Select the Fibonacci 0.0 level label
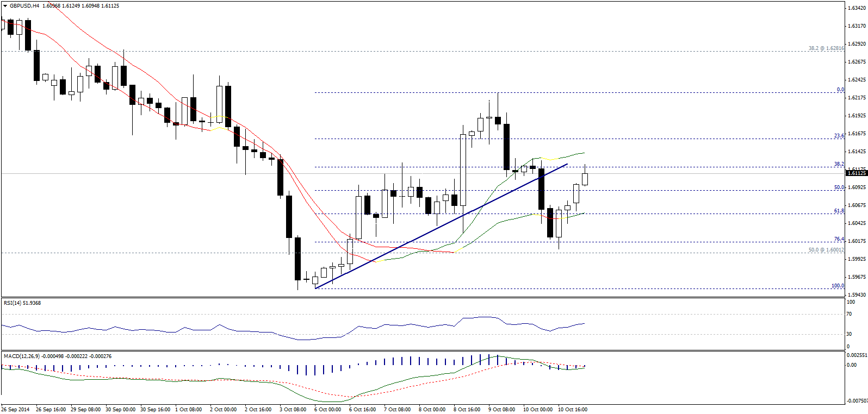The width and height of the screenshot is (868, 414). click(840, 90)
